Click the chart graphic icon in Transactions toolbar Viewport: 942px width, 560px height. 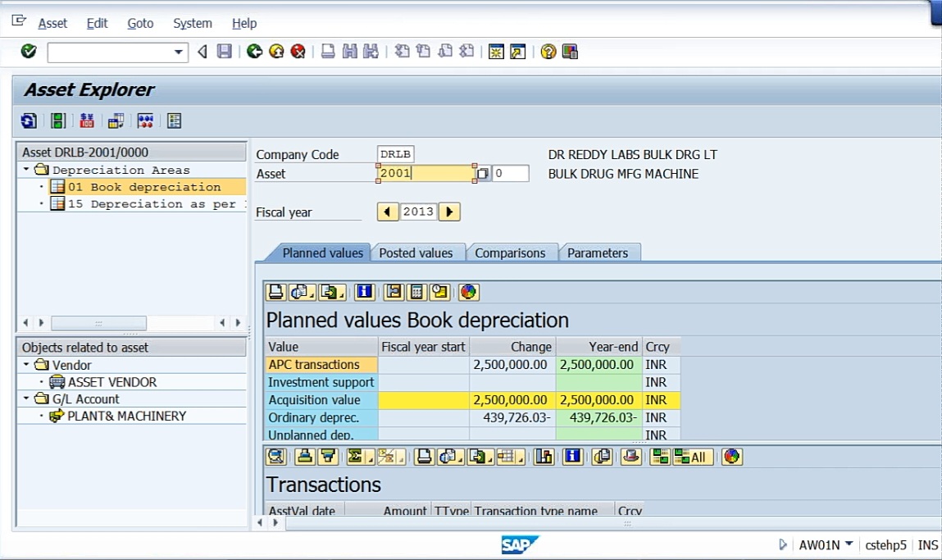[731, 457]
